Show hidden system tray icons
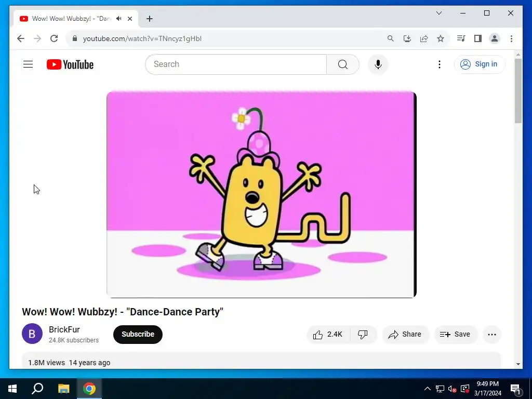The image size is (532, 399). (x=428, y=389)
